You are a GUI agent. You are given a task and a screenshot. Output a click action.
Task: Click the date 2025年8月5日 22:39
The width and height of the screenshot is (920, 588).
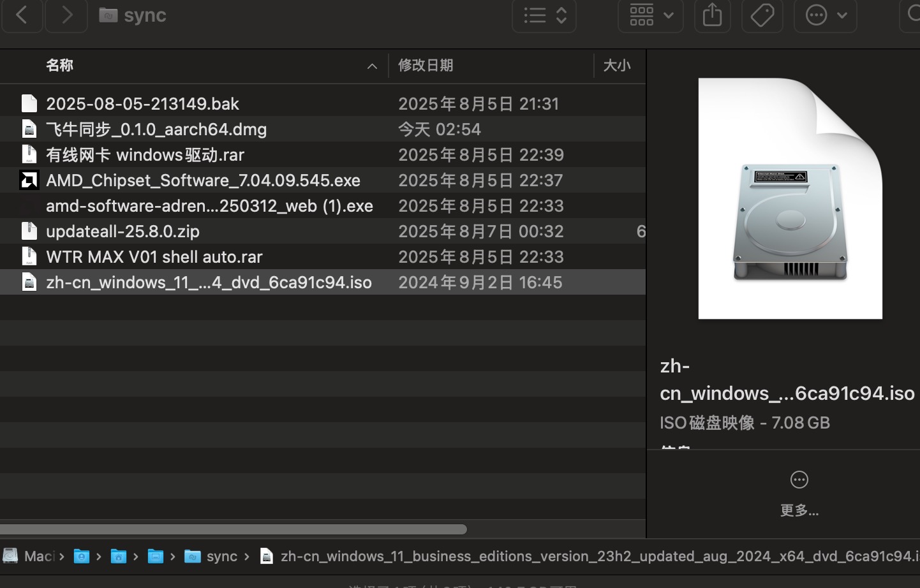pos(481,155)
